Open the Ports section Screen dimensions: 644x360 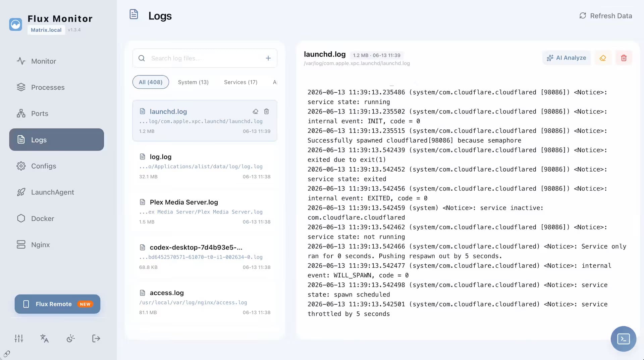click(56, 114)
